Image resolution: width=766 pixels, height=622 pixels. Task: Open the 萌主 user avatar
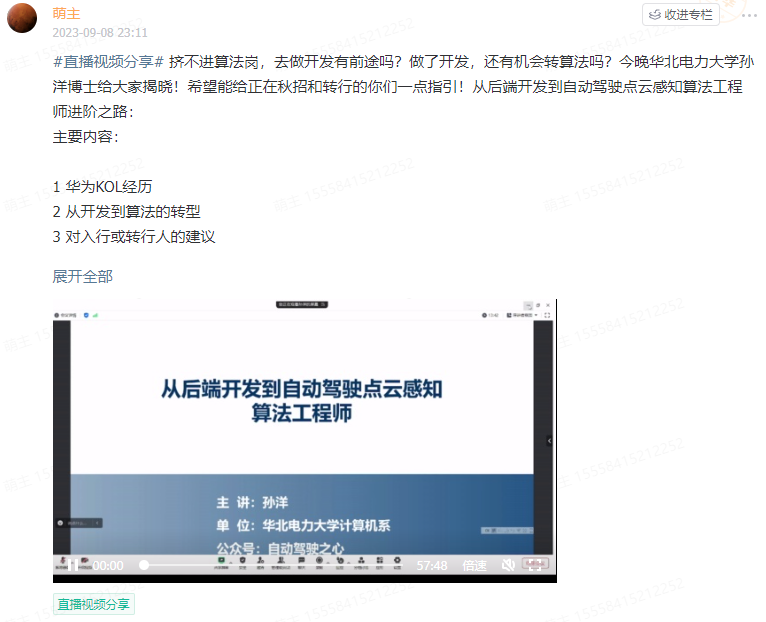coord(22,18)
